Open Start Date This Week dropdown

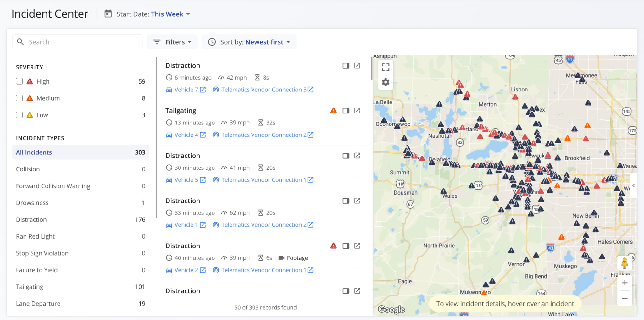(170, 14)
